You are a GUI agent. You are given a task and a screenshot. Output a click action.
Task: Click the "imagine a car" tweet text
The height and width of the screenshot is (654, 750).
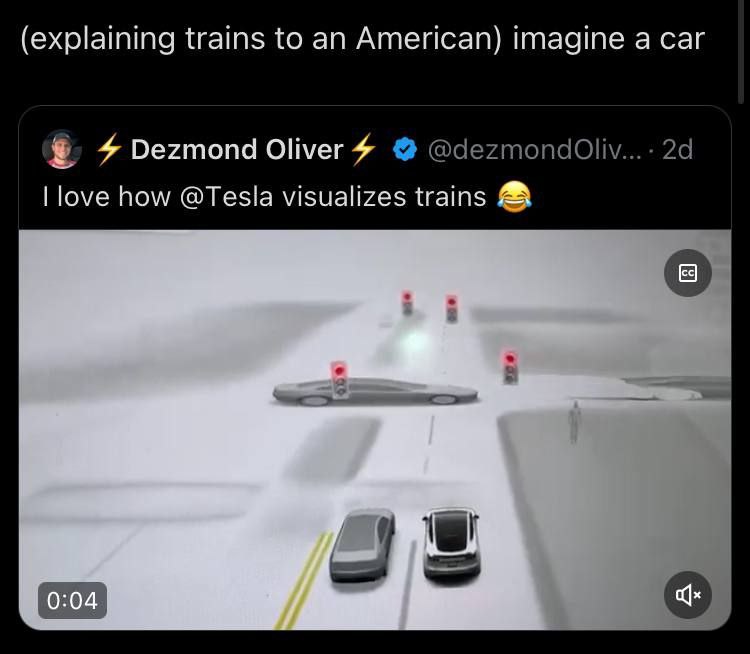coord(608,38)
